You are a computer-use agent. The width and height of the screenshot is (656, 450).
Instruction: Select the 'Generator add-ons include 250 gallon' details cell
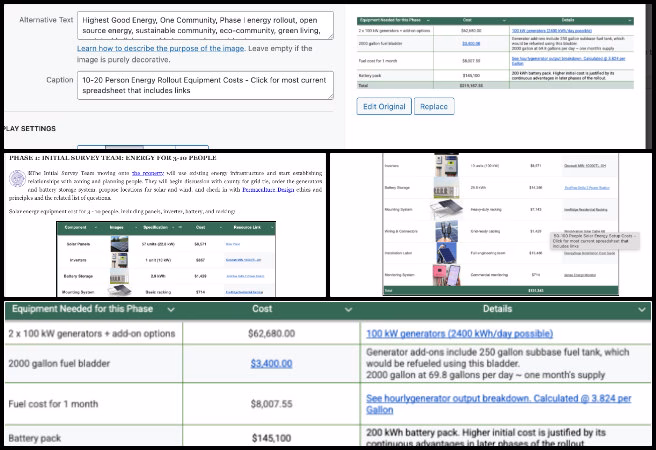[x=505, y=363]
